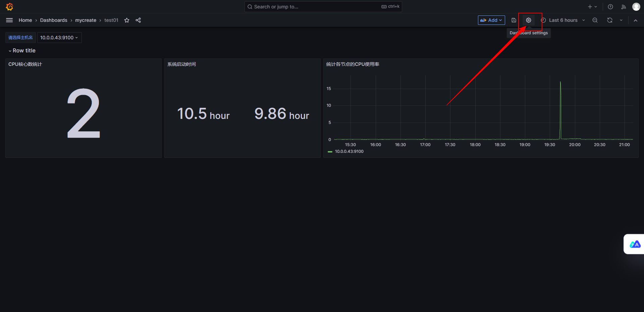Screen dimensions: 644x312
Task: Click the floating assistant widget on right edge
Action: [x=634, y=244]
